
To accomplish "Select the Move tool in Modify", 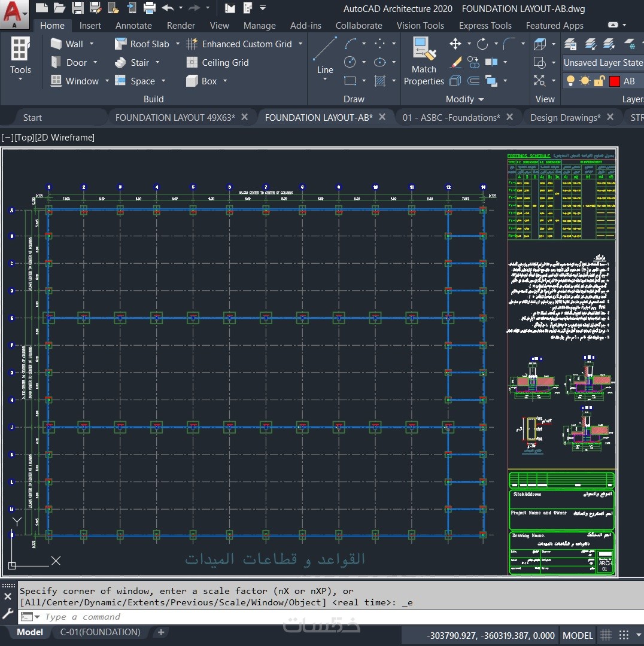I will click(455, 44).
